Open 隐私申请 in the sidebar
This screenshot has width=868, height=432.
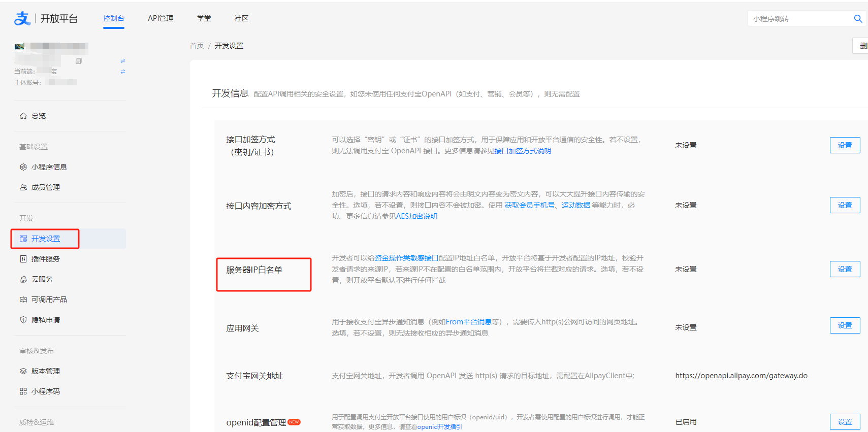point(45,320)
